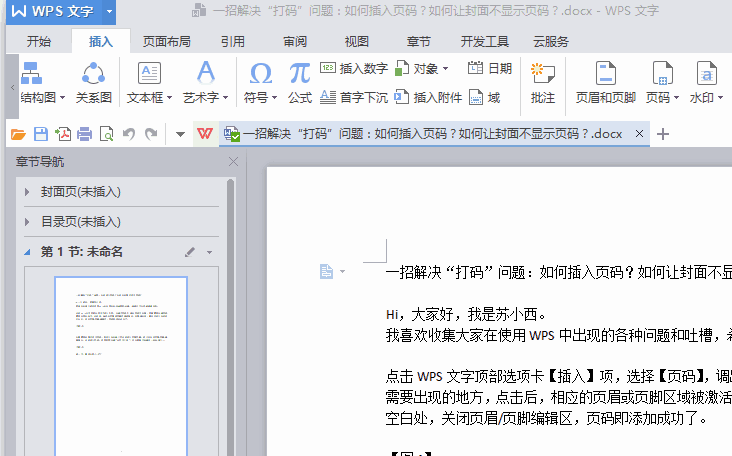The height and width of the screenshot is (456, 732).
Task: Open the 公式 formula editor
Action: click(x=300, y=82)
